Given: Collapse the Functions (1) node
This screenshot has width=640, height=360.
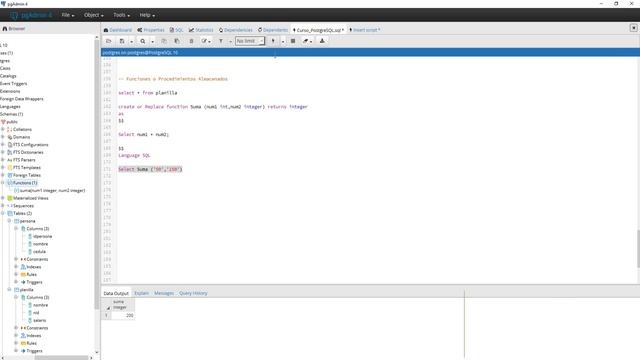Looking at the screenshot, I should [3, 183].
